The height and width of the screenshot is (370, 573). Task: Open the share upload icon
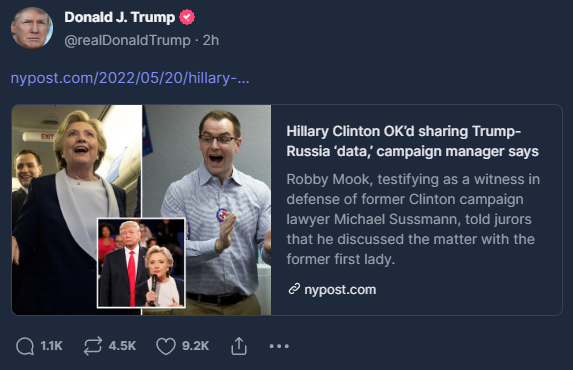pos(239,346)
